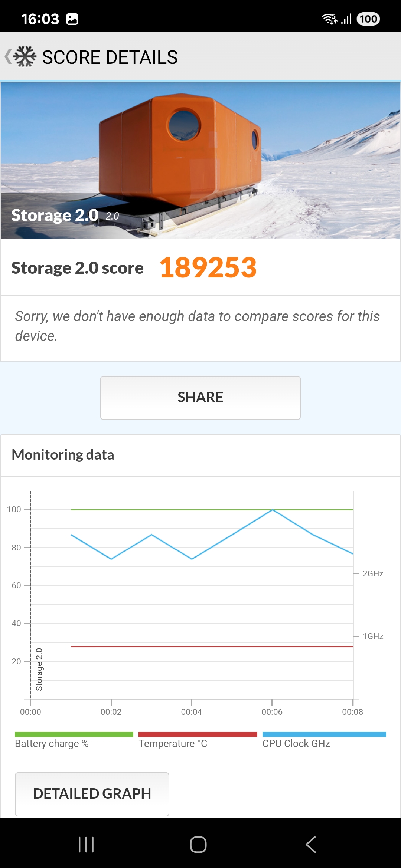
Task: Tap the battery level indicator
Action: click(368, 19)
